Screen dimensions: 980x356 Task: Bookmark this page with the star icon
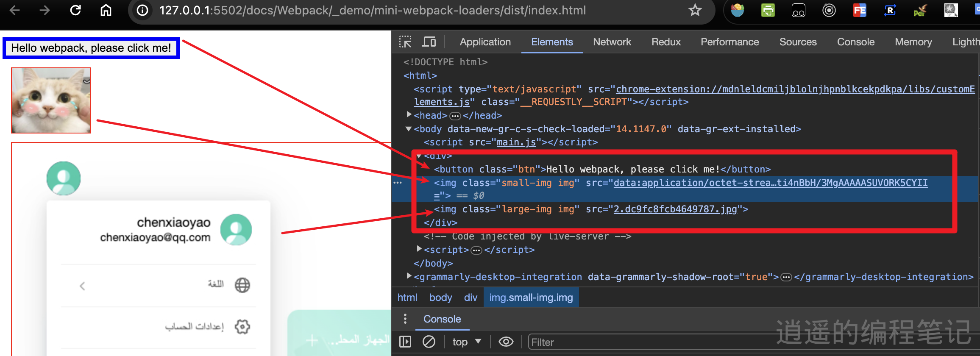pyautogui.click(x=695, y=10)
